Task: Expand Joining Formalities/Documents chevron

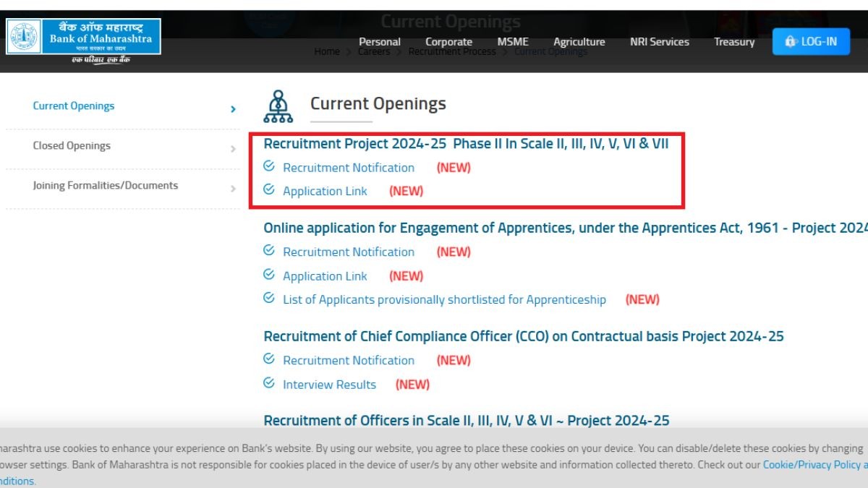Action: 233,189
